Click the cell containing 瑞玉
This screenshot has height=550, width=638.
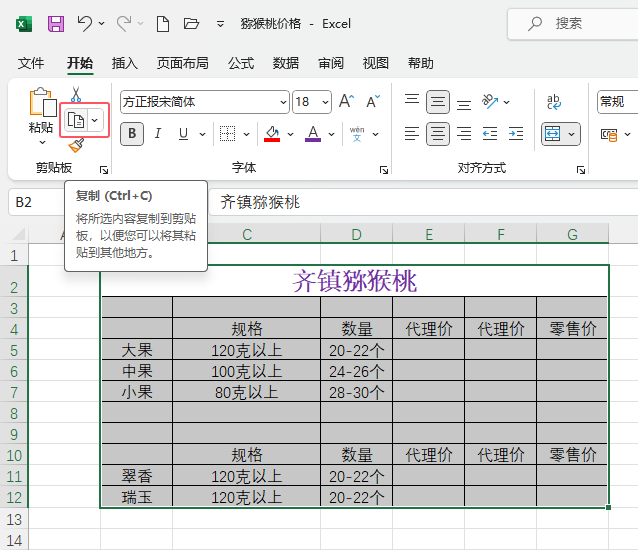click(x=137, y=497)
